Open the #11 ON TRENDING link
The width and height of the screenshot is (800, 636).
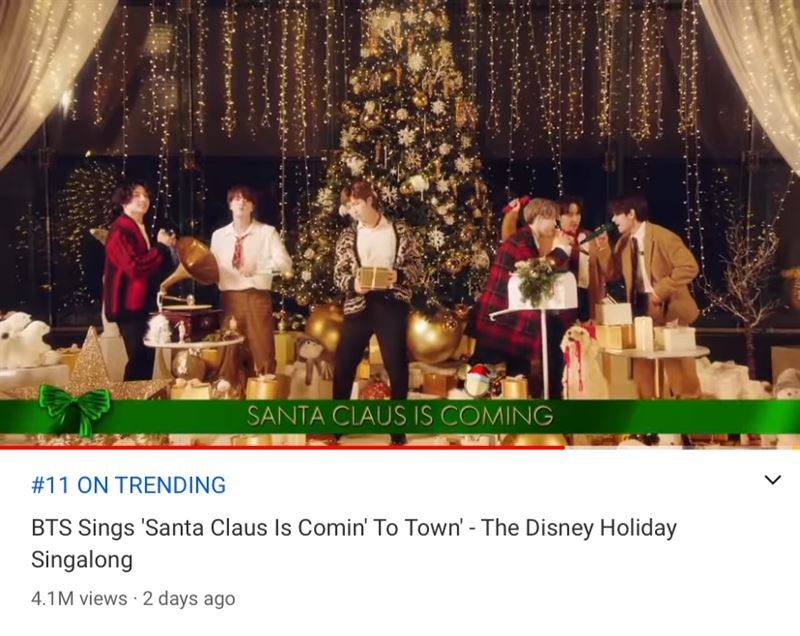click(x=129, y=485)
